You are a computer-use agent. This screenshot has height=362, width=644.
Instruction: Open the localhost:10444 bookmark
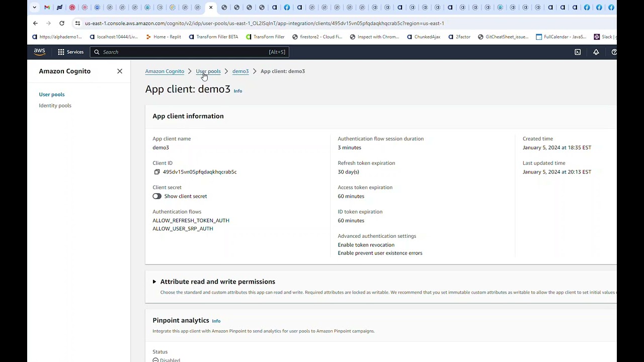(x=114, y=37)
